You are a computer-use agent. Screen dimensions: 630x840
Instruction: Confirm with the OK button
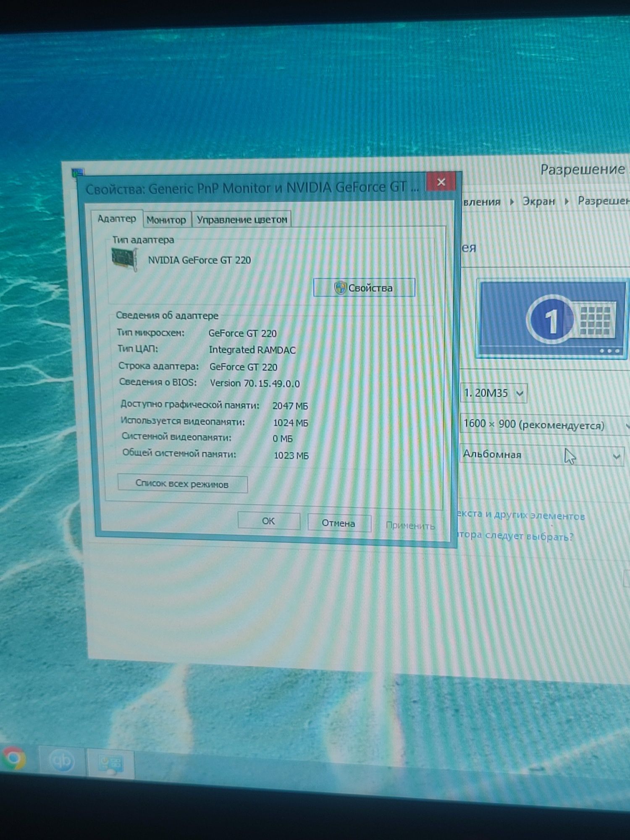[268, 521]
